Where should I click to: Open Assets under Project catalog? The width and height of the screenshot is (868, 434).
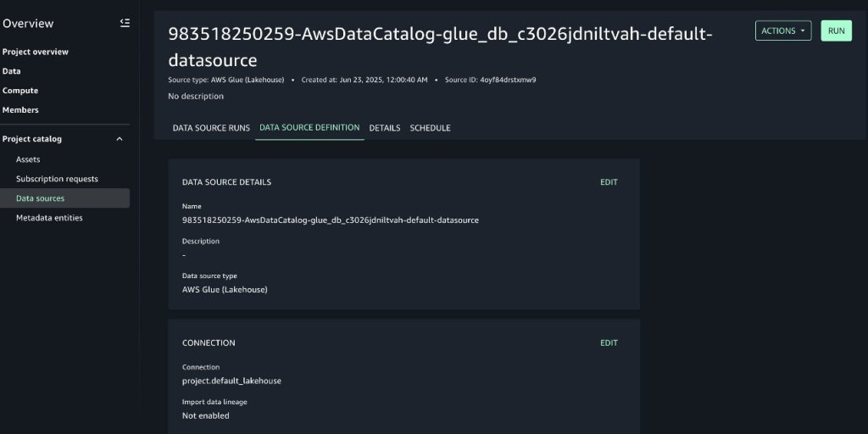point(28,159)
